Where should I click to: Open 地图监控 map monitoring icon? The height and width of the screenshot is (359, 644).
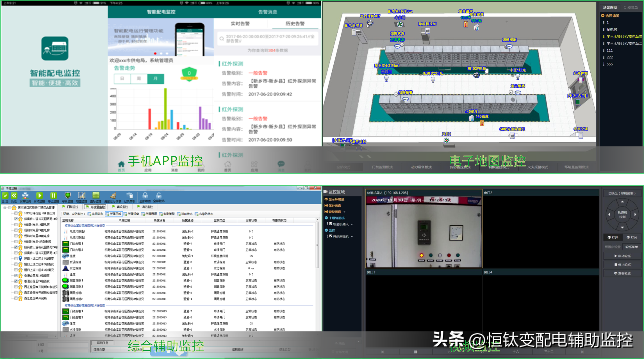coord(81,195)
